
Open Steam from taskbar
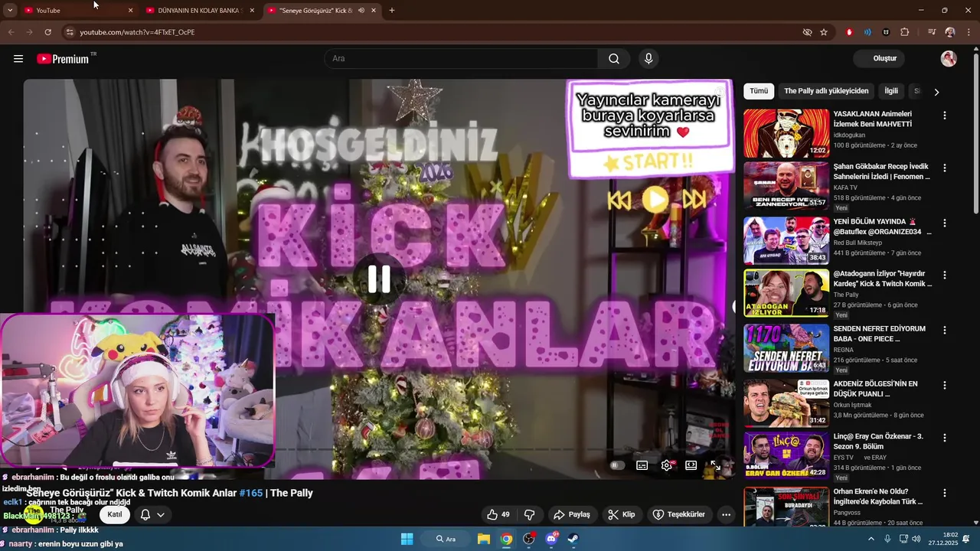pyautogui.click(x=573, y=539)
